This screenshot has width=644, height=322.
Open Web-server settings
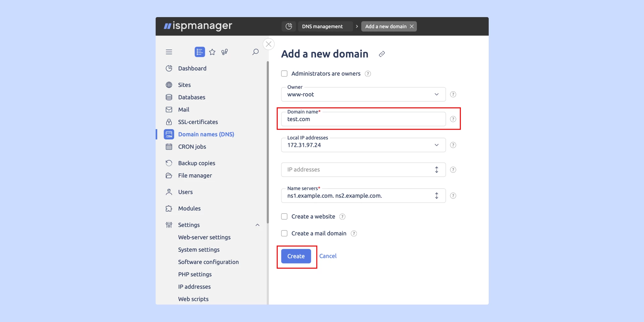coord(204,237)
